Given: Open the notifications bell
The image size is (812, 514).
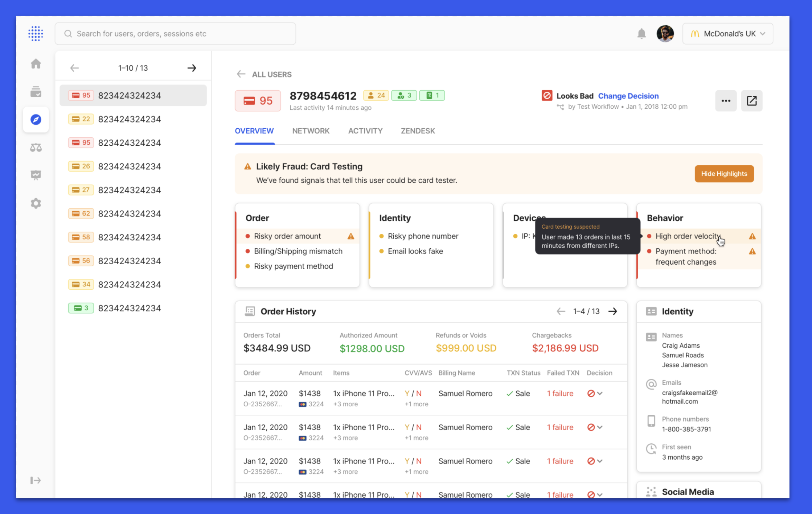Looking at the screenshot, I should coord(641,34).
